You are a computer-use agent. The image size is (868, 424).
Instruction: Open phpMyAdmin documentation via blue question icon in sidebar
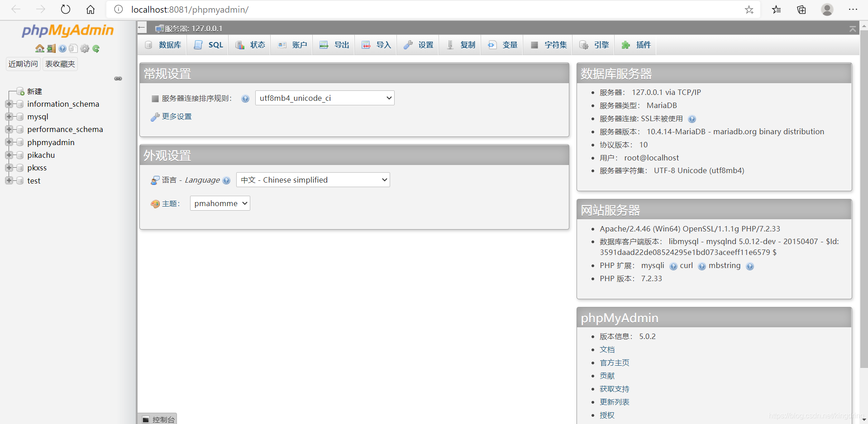point(62,48)
